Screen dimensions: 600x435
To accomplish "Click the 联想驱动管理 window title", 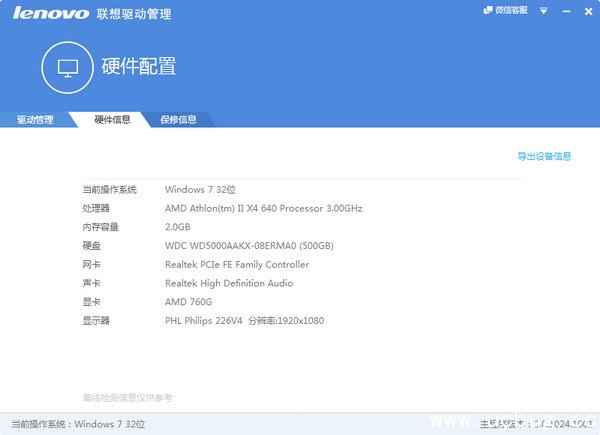I will tap(134, 14).
